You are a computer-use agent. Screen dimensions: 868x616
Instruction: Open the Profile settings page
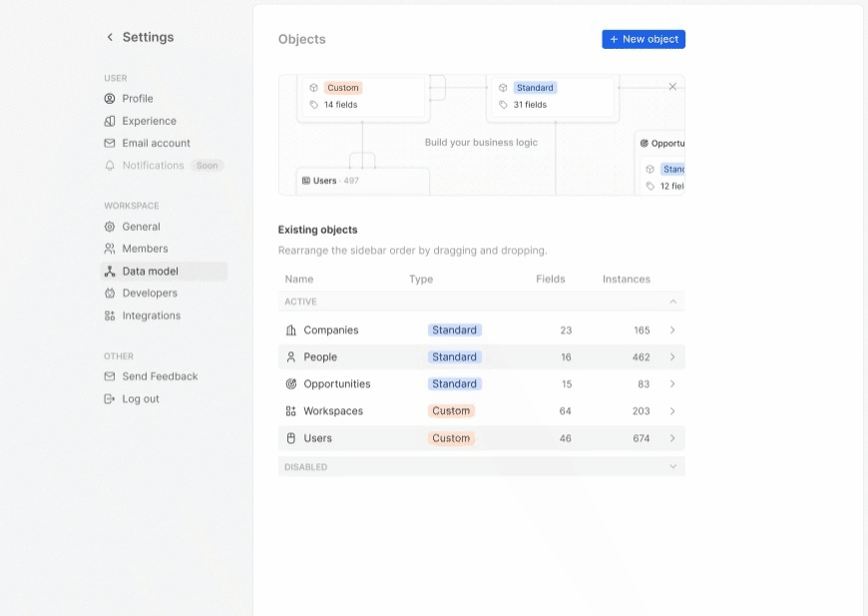click(137, 99)
